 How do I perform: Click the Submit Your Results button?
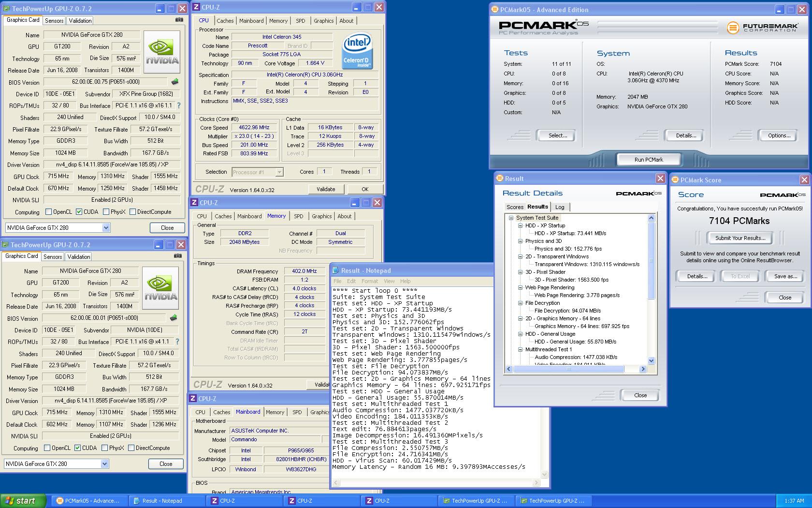[740, 238]
